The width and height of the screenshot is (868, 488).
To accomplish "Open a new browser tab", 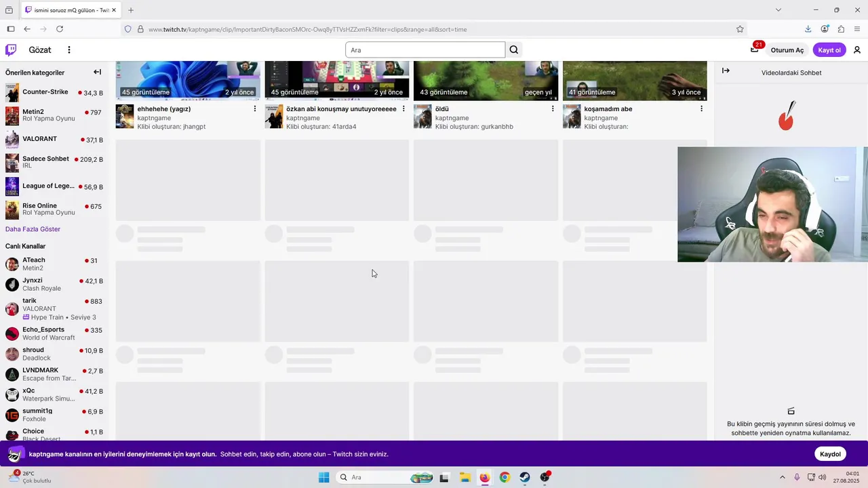I will point(131,10).
